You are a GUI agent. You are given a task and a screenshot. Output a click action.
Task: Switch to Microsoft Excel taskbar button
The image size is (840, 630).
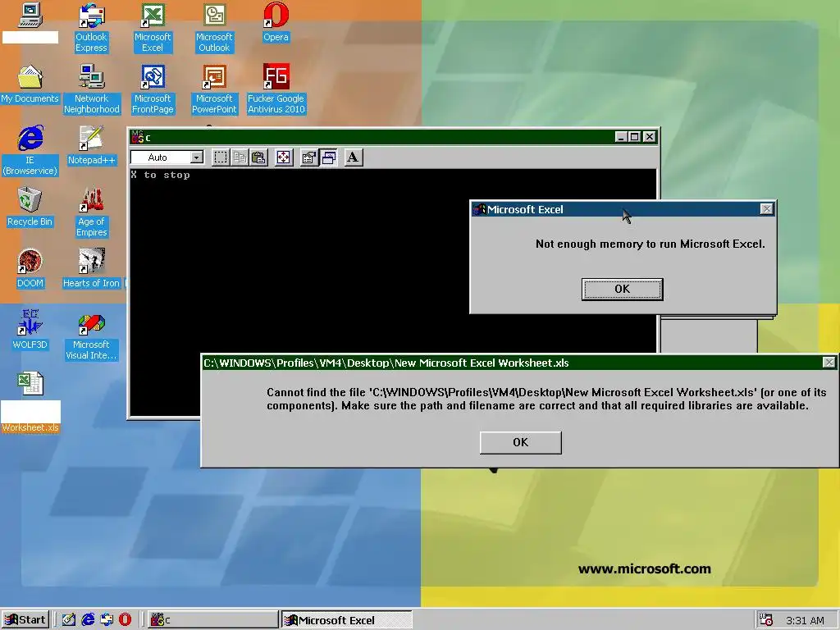pos(347,620)
